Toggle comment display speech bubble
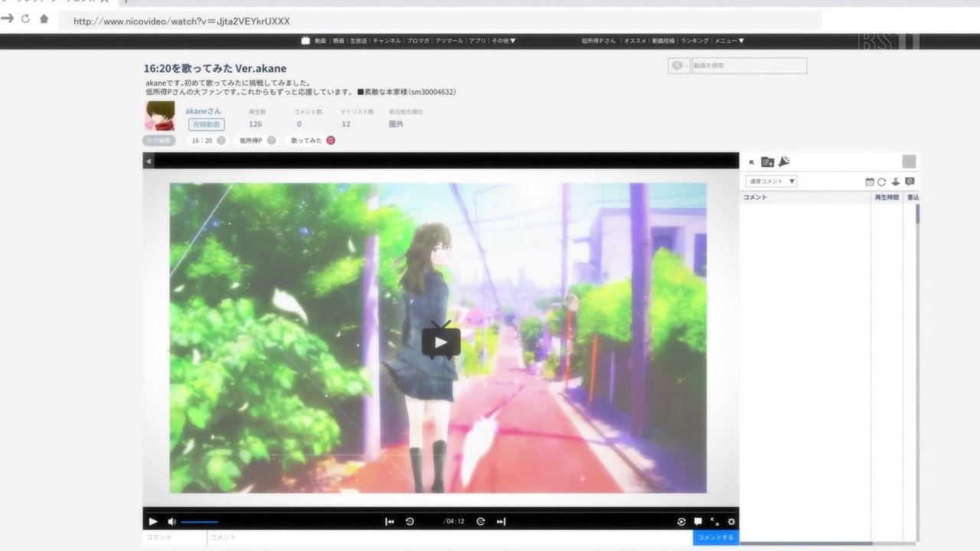The image size is (980, 551). tap(698, 522)
